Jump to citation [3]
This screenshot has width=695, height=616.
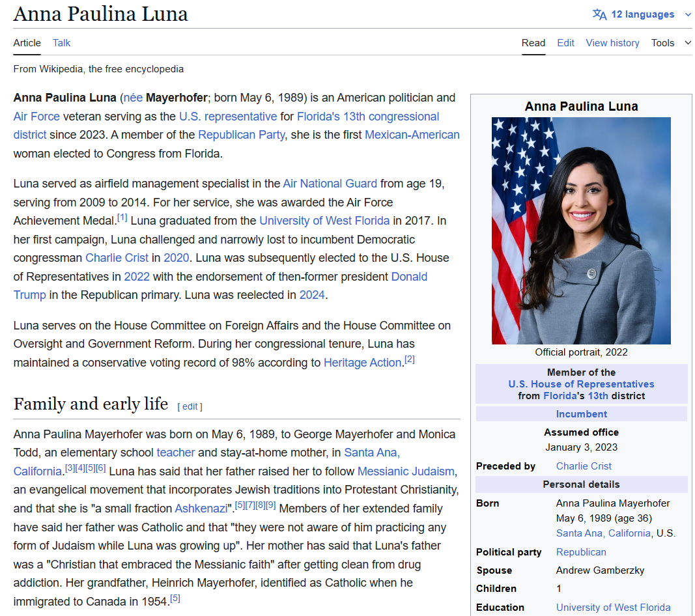click(x=70, y=468)
